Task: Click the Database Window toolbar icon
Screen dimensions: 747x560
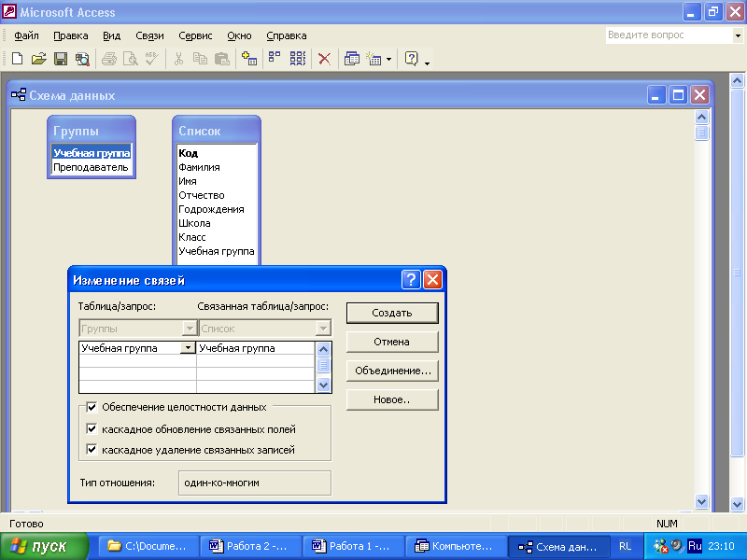Action: click(352, 59)
